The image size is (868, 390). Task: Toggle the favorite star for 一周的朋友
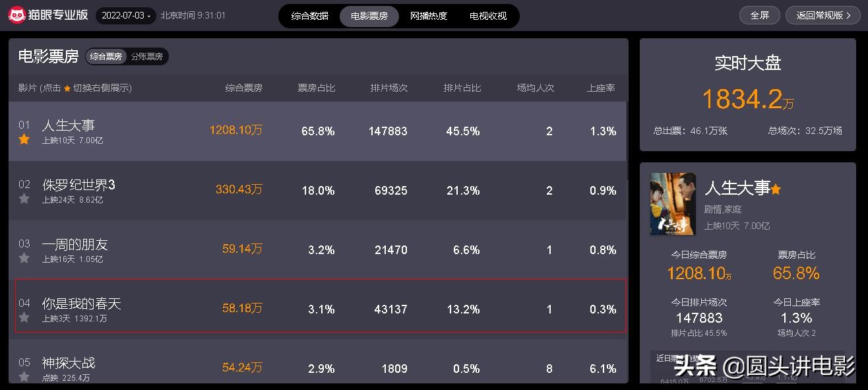pos(24,259)
